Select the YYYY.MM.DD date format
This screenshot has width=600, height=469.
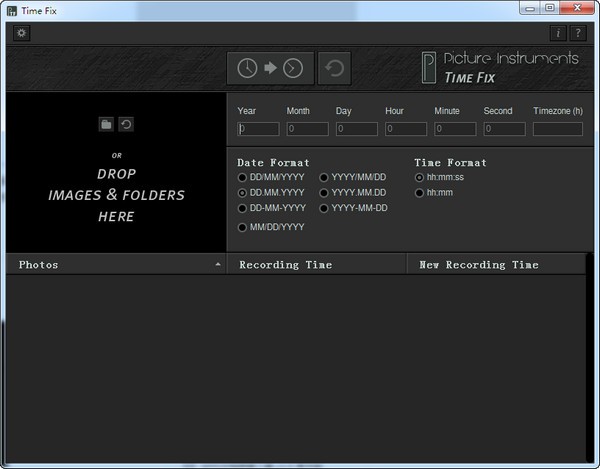[324, 192]
